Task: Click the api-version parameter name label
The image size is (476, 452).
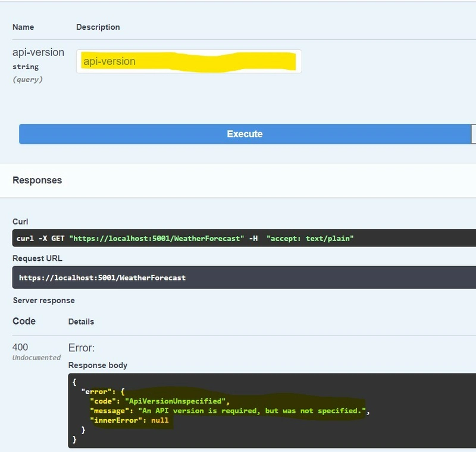Action: coord(38,52)
